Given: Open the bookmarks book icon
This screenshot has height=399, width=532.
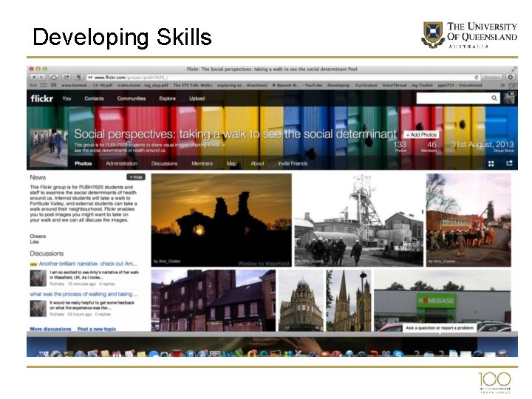Looking at the screenshot, I should [x=44, y=85].
